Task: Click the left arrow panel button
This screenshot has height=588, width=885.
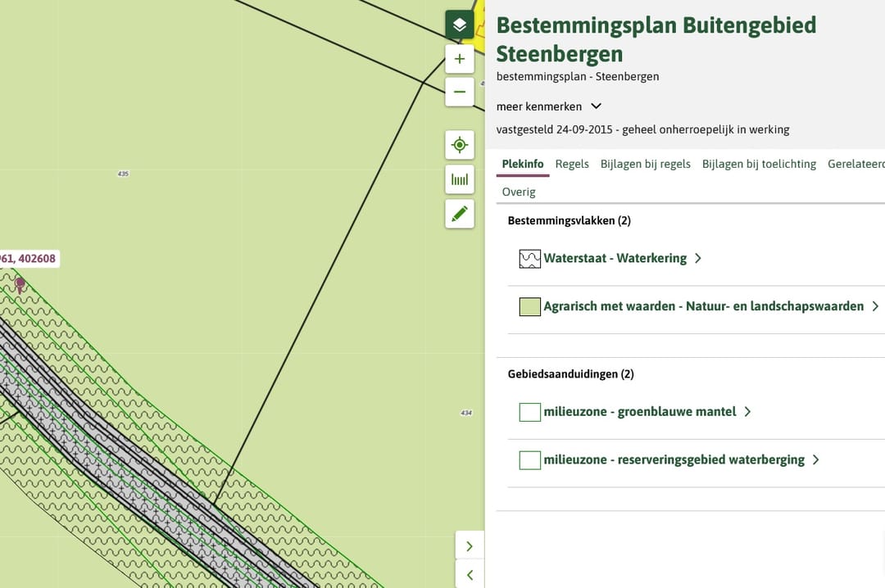Action: click(x=470, y=575)
